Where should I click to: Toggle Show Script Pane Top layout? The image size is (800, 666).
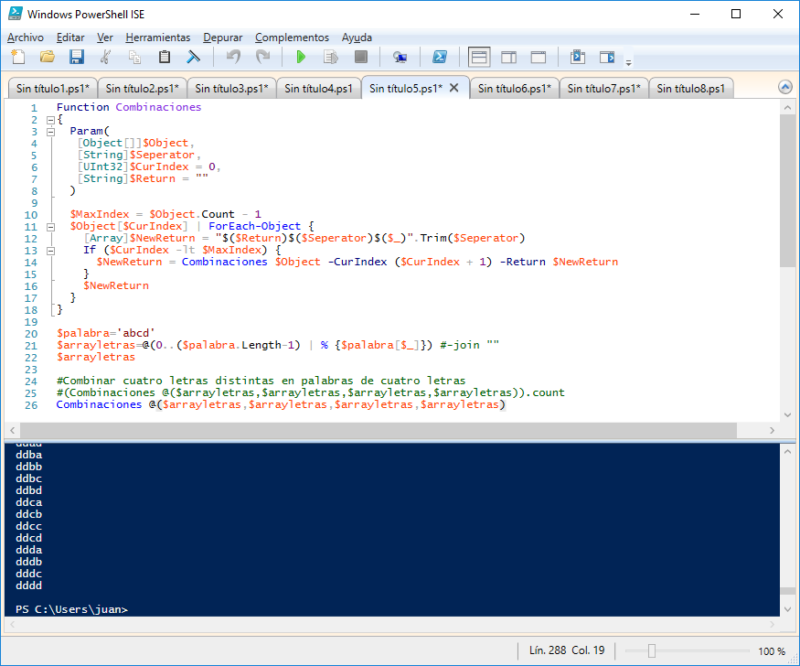click(478, 57)
